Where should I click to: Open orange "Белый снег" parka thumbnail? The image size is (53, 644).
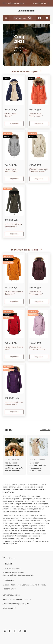point(14,269)
